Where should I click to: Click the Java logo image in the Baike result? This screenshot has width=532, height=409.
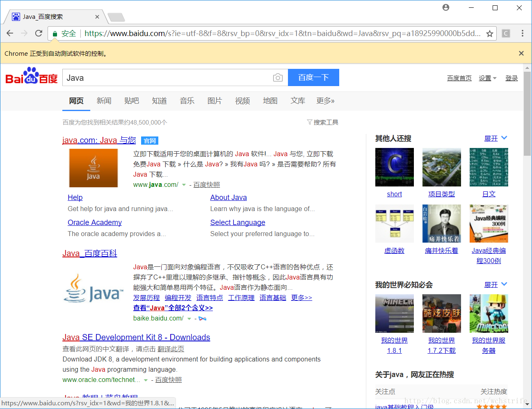94,289
